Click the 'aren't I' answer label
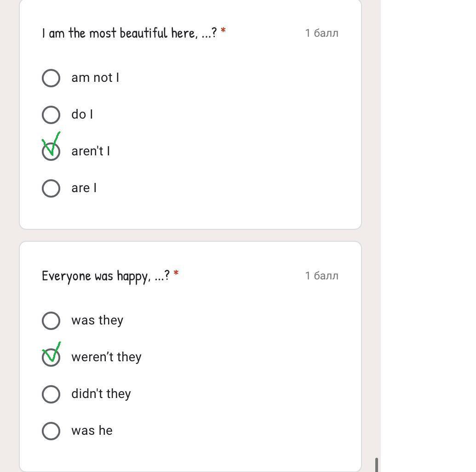The image size is (476, 472). coord(91,151)
